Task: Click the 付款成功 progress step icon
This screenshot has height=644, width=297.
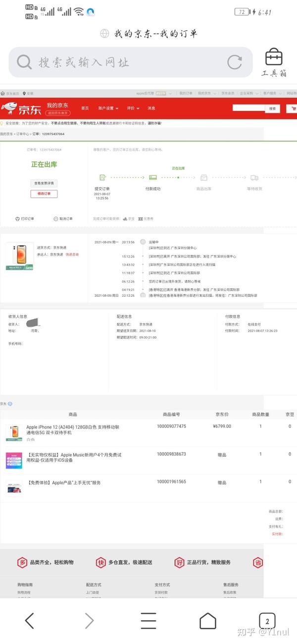Action: tap(152, 177)
